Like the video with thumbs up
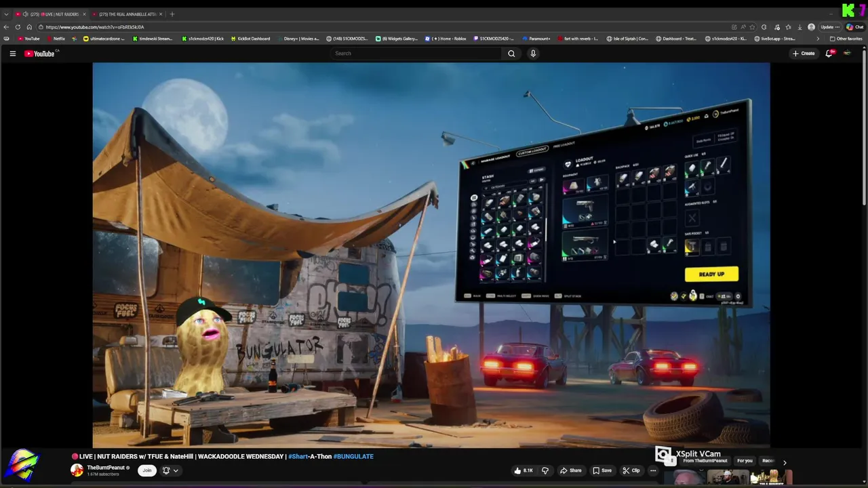 [524, 470]
